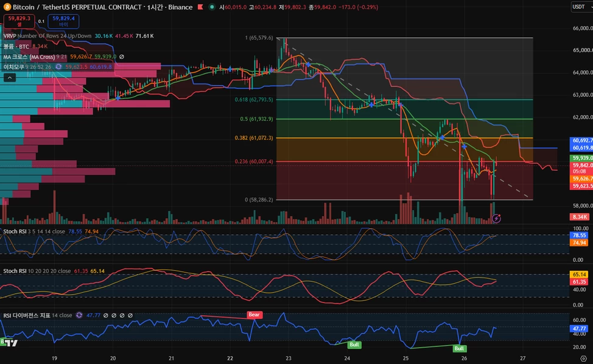Collapse the indicator legend with the chevron

(10, 78)
